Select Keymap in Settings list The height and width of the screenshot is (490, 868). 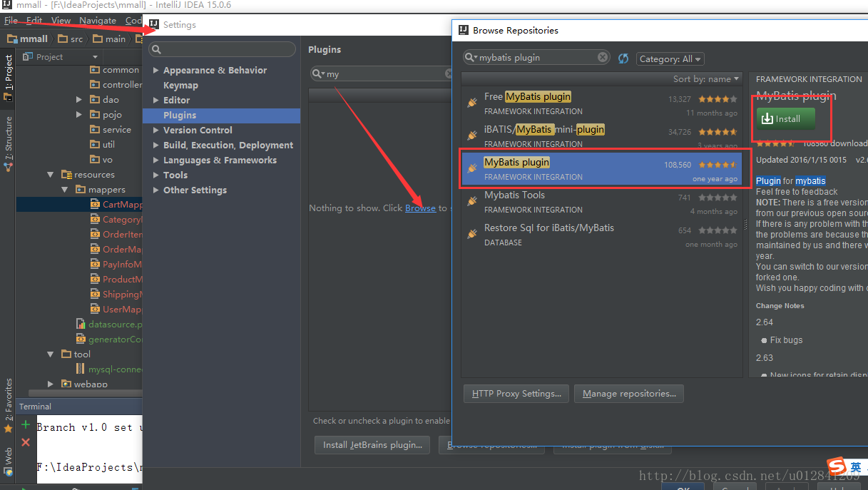(180, 86)
